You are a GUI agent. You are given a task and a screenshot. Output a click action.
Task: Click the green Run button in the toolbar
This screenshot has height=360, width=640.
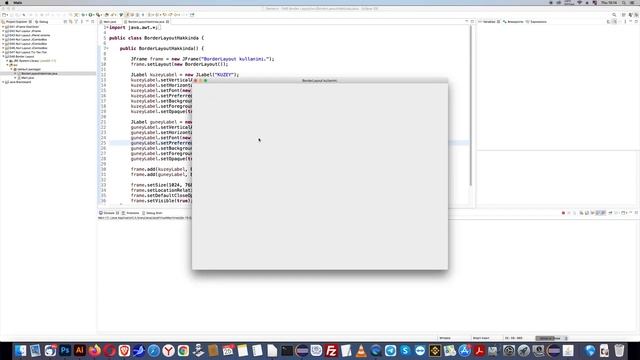(91, 15)
